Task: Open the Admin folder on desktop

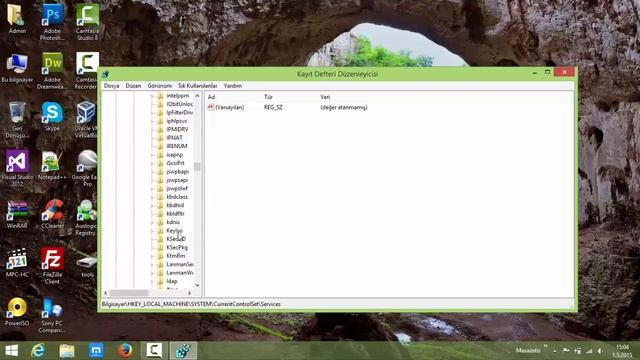Action: (x=17, y=19)
